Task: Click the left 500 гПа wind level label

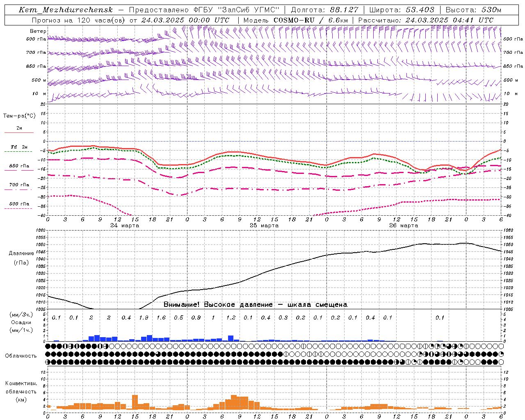Action: click(x=36, y=39)
